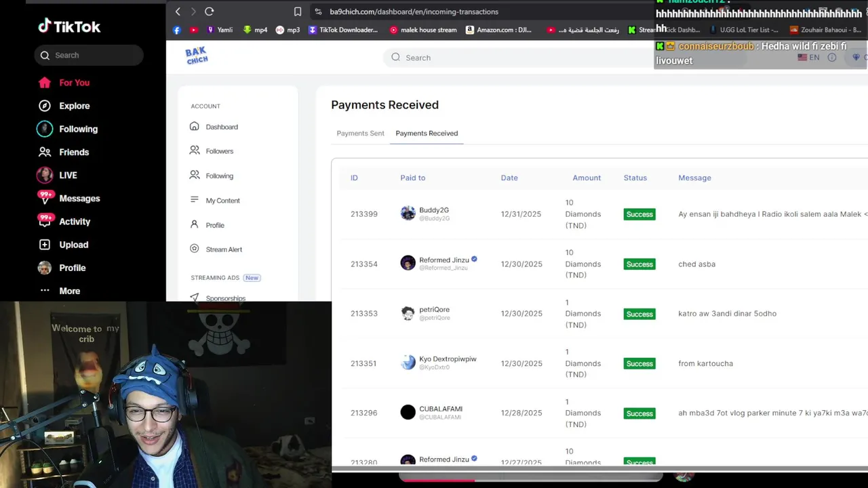
Task: Click the TikTok logo
Action: pyautogui.click(x=69, y=26)
